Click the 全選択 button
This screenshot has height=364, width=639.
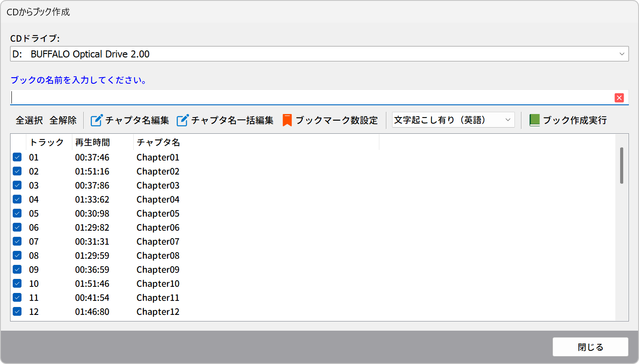tap(29, 120)
